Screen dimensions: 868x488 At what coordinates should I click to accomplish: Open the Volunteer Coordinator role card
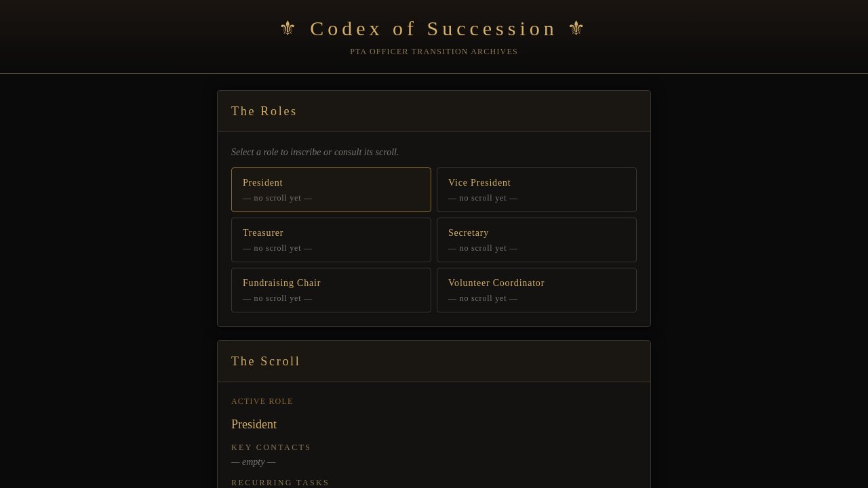click(x=536, y=290)
